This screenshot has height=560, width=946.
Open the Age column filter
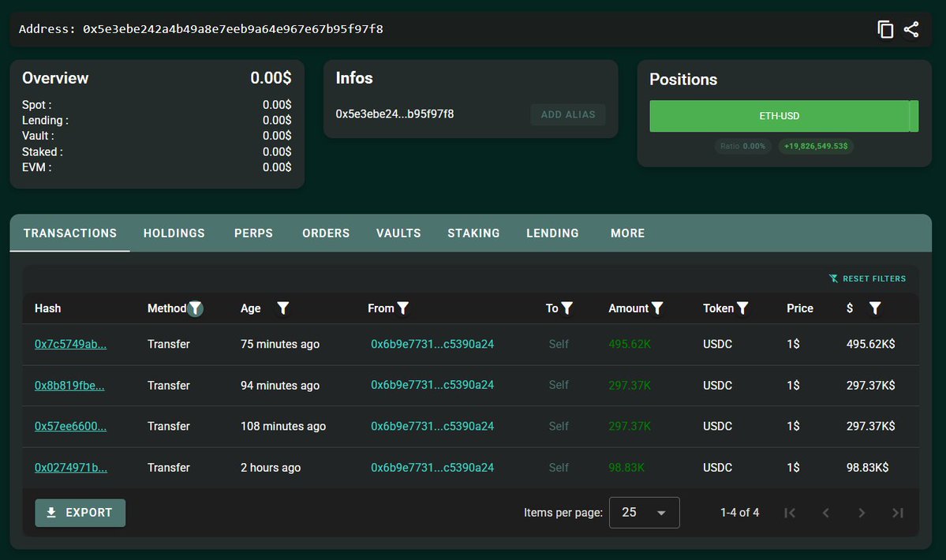(x=282, y=308)
